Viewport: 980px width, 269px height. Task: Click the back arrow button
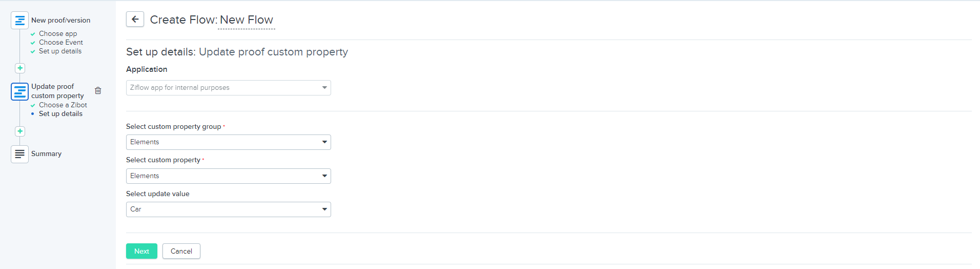(x=135, y=20)
